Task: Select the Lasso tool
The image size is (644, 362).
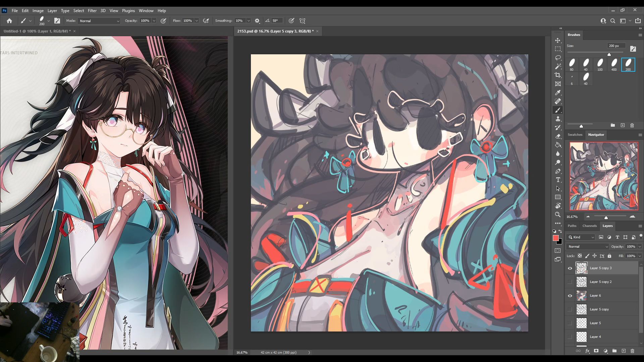Action: point(558,58)
